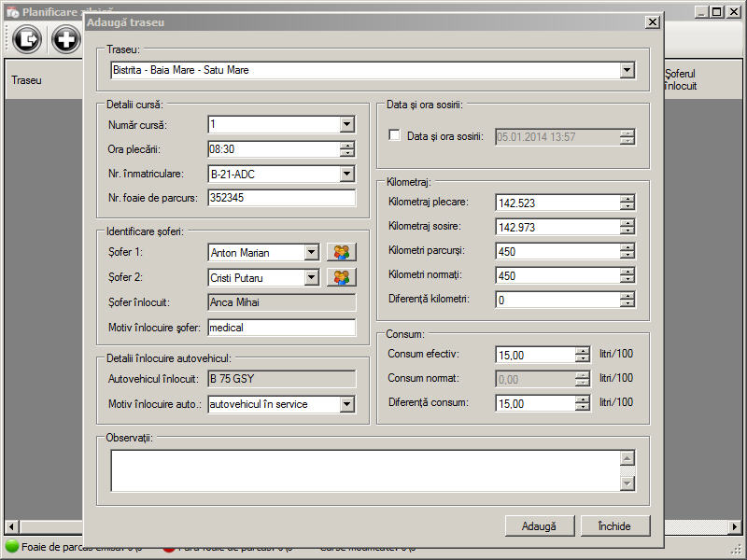Click the Kilometraj plecare value field

click(x=557, y=203)
